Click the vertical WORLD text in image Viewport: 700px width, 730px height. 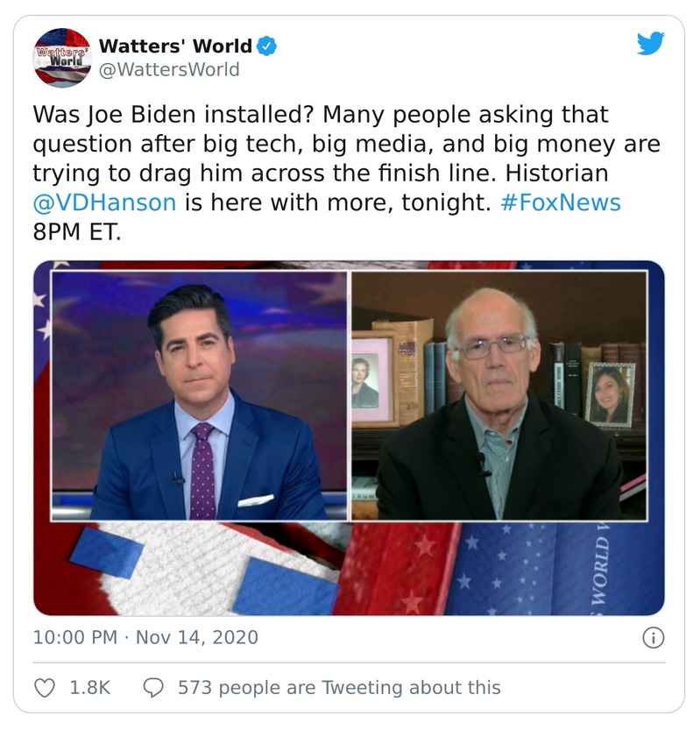click(600, 569)
